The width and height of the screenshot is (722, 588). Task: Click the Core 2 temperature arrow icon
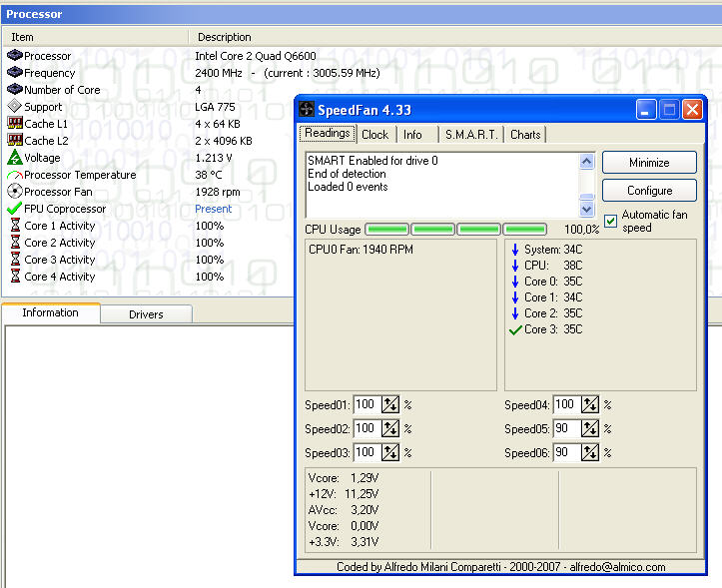[x=515, y=313]
